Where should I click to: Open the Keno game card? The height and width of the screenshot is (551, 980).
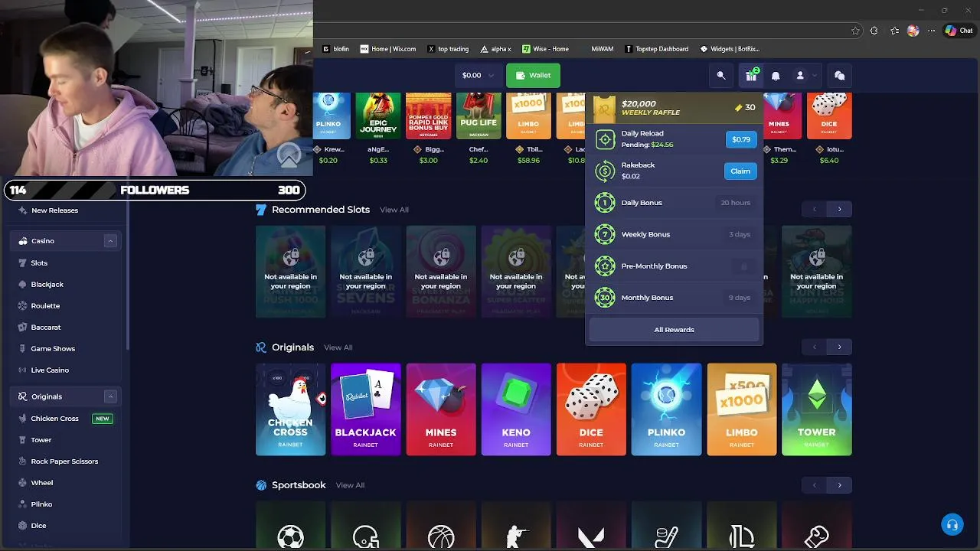click(516, 409)
